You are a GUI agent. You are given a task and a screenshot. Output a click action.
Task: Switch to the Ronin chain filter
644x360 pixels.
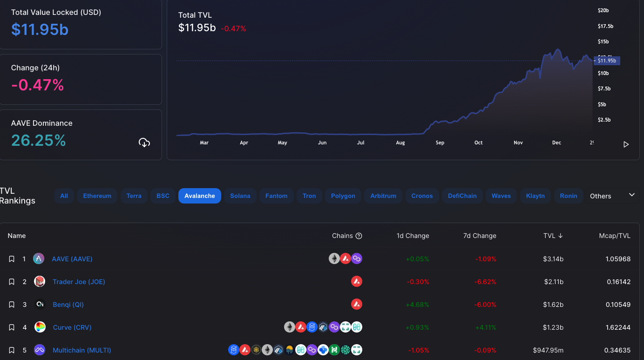coord(569,196)
